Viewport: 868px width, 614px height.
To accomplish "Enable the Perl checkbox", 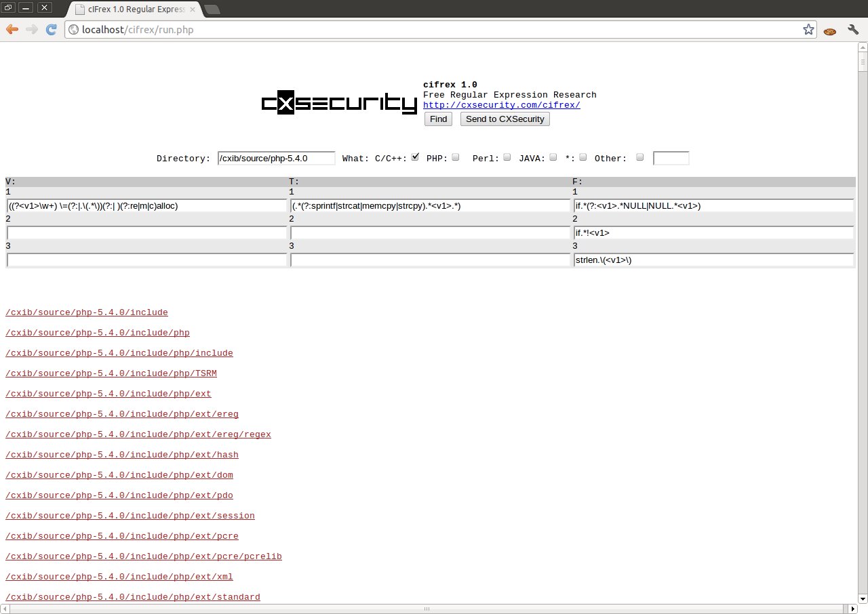I will 507,157.
